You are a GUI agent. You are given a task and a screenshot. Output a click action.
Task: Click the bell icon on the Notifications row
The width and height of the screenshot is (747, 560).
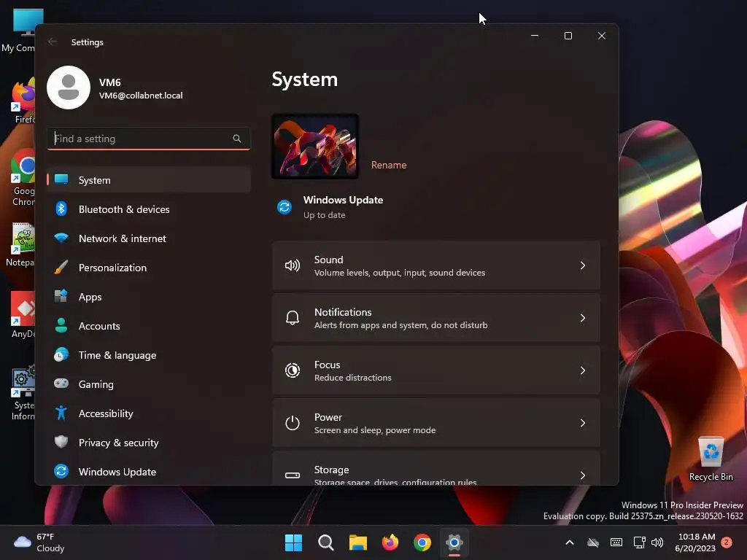(x=293, y=318)
